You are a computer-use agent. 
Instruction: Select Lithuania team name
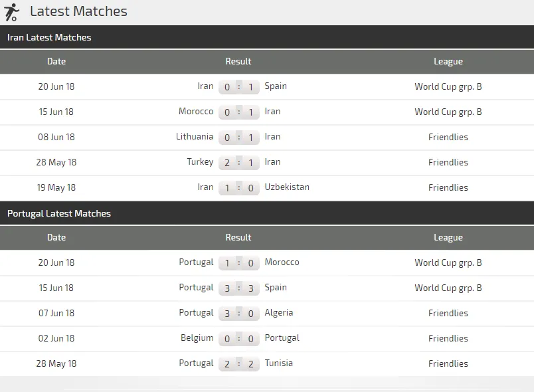click(x=195, y=136)
